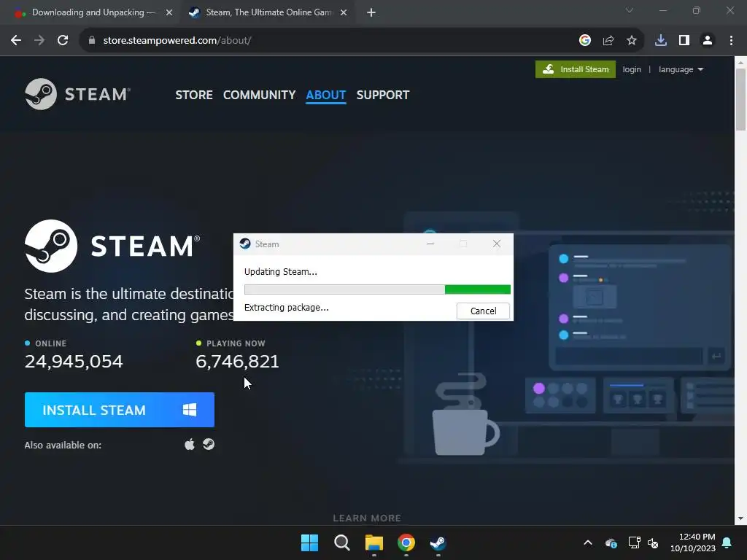Click the large STEAM logo in the hero section

112,246
